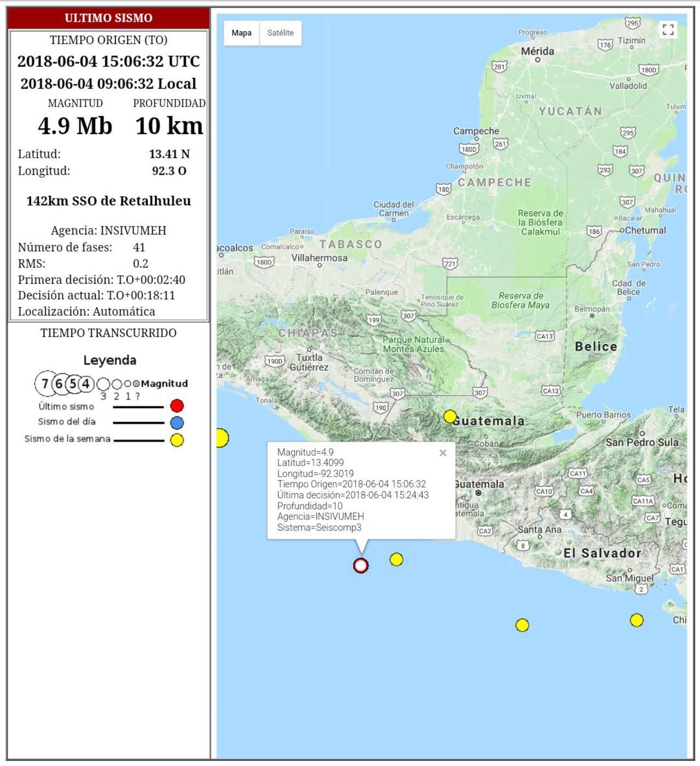700x766 pixels.
Task: Select yellow marker right of the latest quake
Action: pos(396,559)
